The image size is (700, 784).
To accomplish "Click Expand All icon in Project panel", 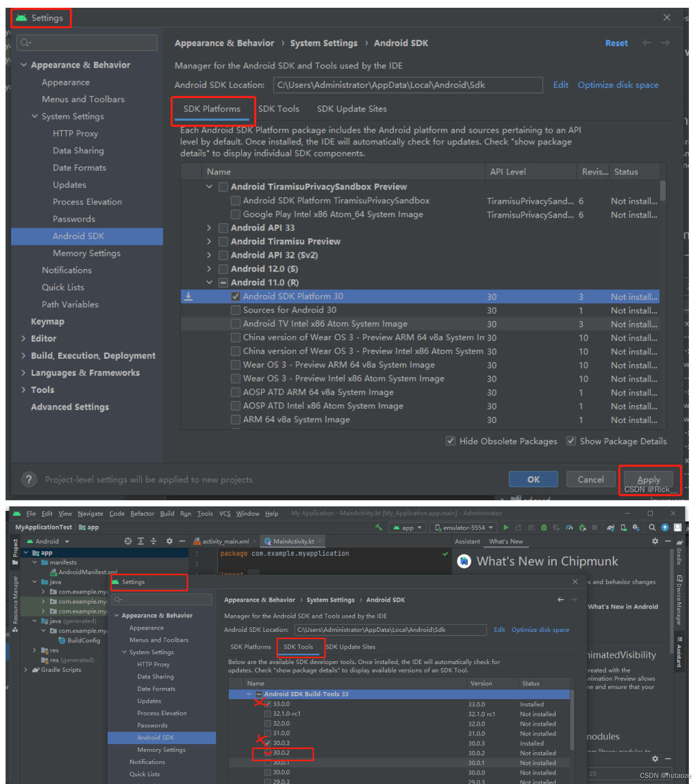I will 141,541.
